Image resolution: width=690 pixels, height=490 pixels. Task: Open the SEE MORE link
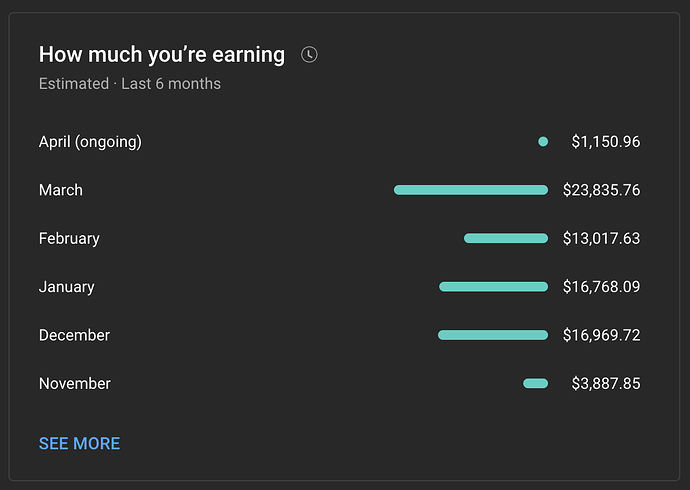[79, 443]
